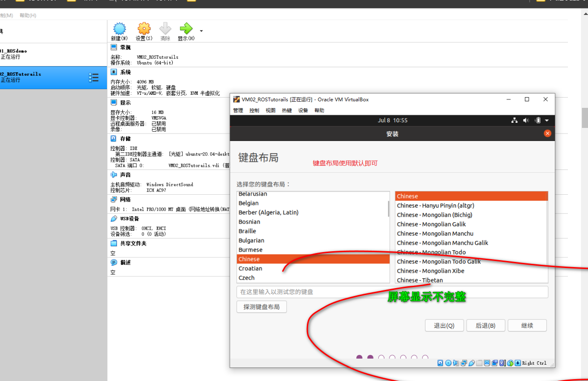Select highlighted Chinese in left language list
Image resolution: width=588 pixels, height=381 pixels.
coord(313,259)
